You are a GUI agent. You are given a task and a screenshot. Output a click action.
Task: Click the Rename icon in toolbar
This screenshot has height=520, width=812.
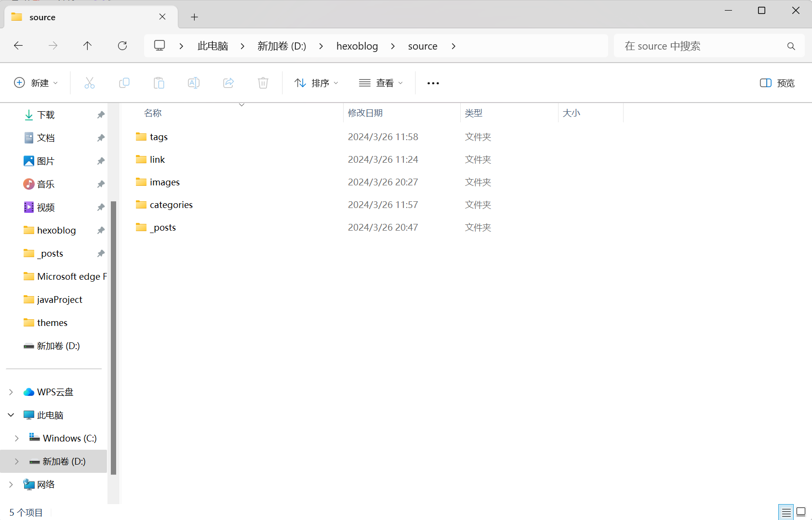(194, 83)
